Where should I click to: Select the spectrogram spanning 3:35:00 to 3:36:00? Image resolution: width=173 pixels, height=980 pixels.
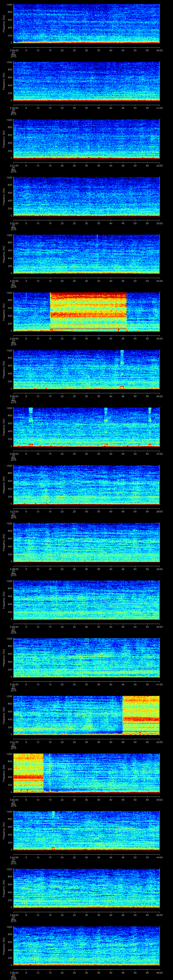point(86,369)
